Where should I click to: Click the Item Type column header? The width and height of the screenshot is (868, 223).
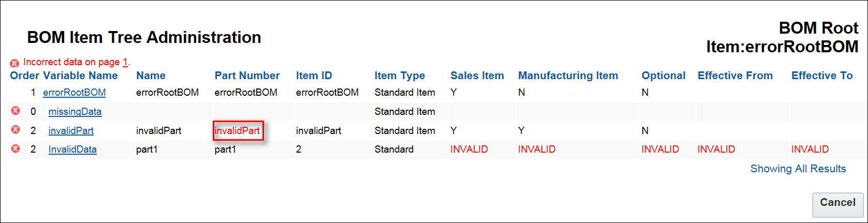point(400,76)
